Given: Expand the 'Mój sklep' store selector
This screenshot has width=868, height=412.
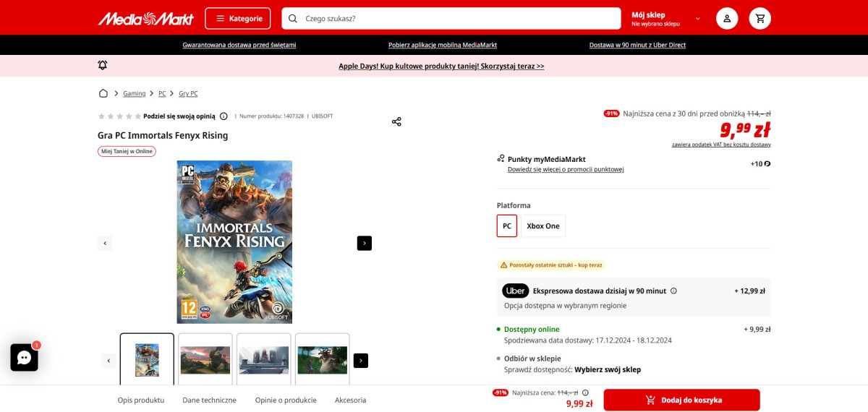Looking at the screenshot, I should pyautogui.click(x=665, y=18).
